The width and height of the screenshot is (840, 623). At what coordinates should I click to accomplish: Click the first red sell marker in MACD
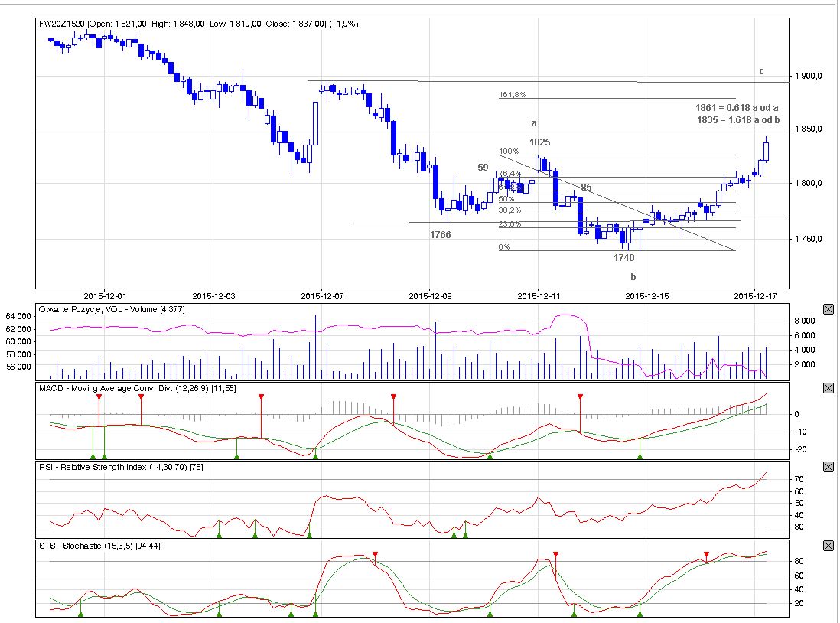pyautogui.click(x=99, y=397)
